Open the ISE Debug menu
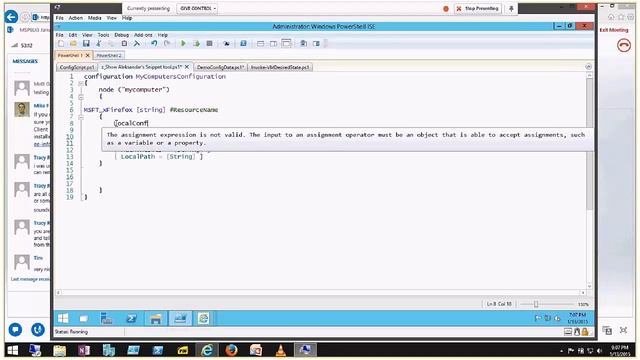The image size is (640, 360). [121, 35]
